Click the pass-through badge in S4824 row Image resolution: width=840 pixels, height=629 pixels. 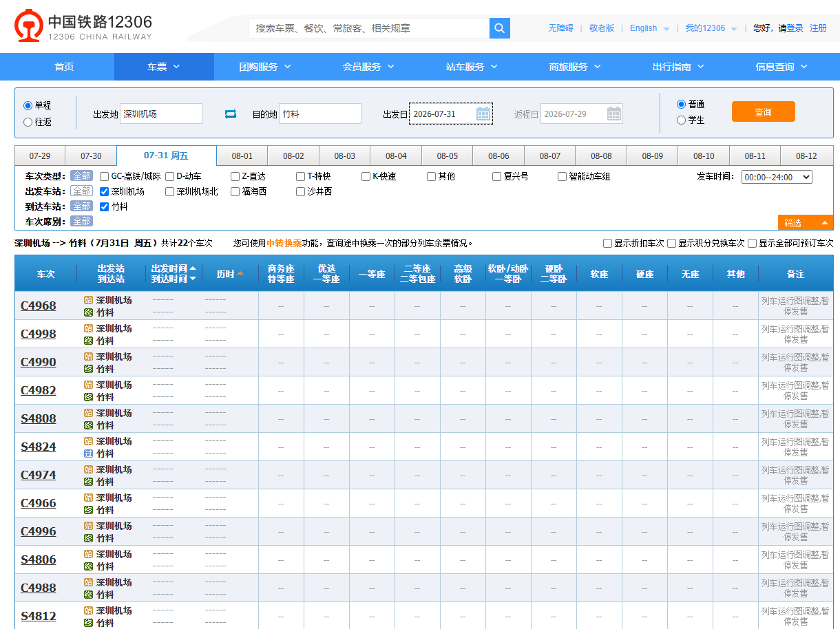point(88,454)
